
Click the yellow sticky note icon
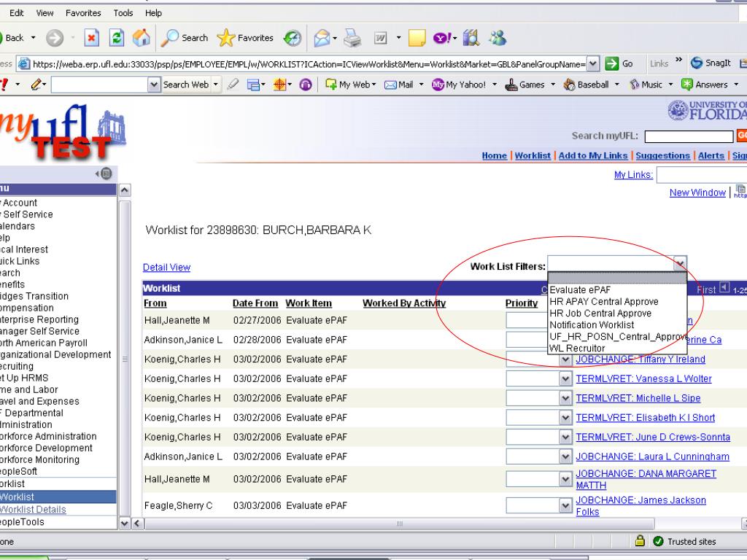click(x=417, y=38)
